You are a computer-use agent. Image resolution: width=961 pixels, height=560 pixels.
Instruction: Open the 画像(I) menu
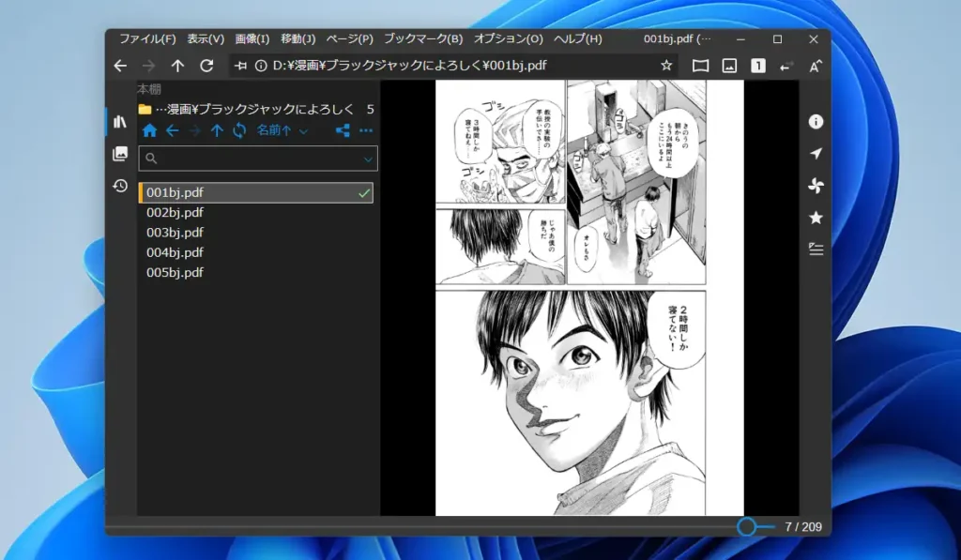252,39
